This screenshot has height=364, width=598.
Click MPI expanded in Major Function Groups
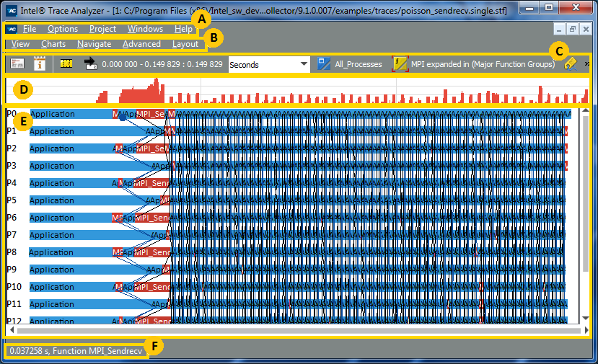[x=483, y=64]
